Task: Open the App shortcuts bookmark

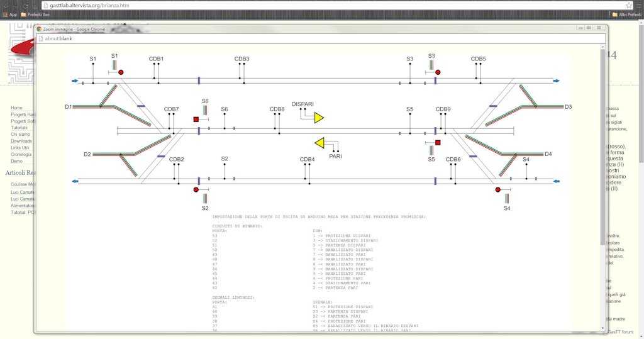Action: 10,14
